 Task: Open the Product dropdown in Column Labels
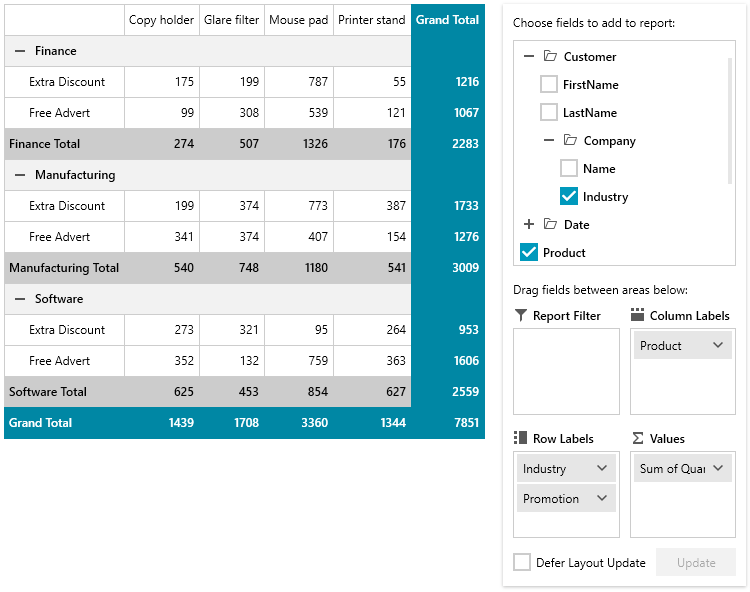(717, 345)
